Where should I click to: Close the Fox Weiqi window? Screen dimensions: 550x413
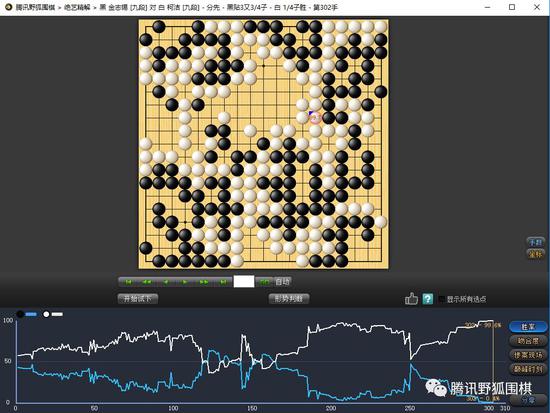point(537,7)
